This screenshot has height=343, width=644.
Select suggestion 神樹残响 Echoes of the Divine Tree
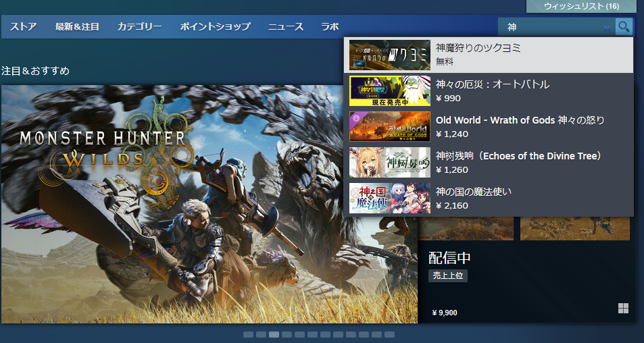(489, 162)
